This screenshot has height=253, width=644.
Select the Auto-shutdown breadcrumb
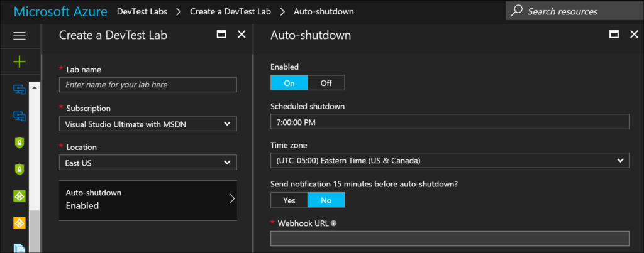pyautogui.click(x=324, y=11)
